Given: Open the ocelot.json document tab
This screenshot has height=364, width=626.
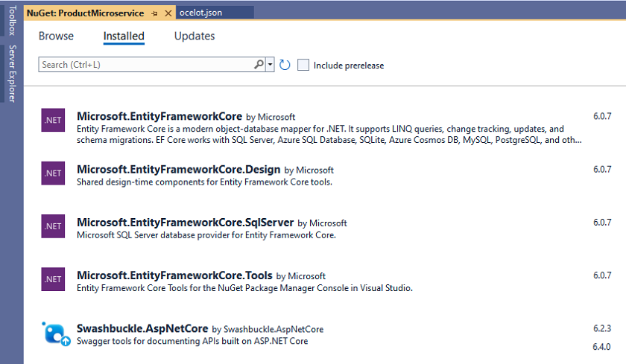Looking at the screenshot, I should click(200, 13).
